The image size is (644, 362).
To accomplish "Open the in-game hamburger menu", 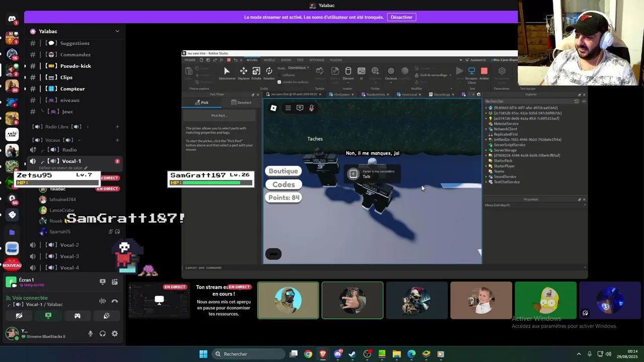I will pyautogui.click(x=288, y=108).
